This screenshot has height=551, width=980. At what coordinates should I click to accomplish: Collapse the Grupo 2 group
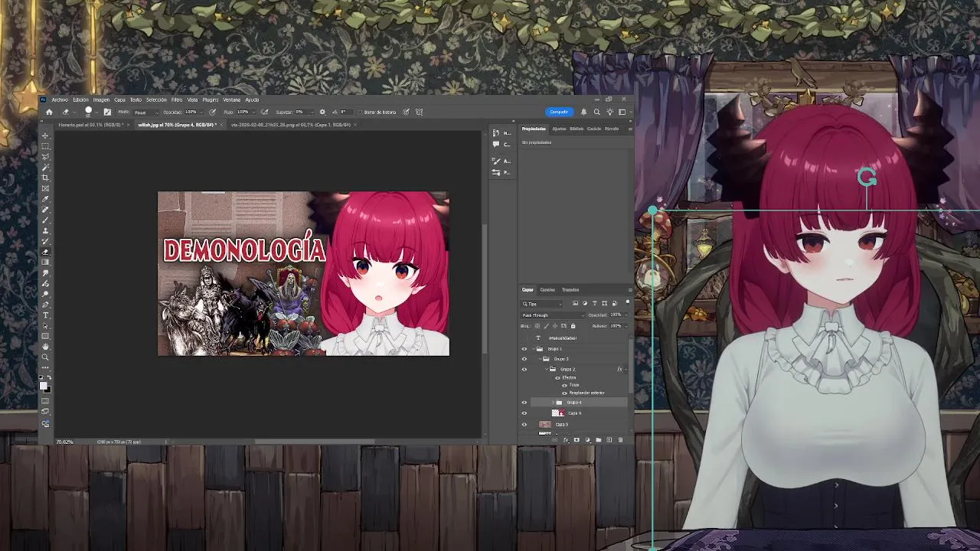(x=547, y=370)
